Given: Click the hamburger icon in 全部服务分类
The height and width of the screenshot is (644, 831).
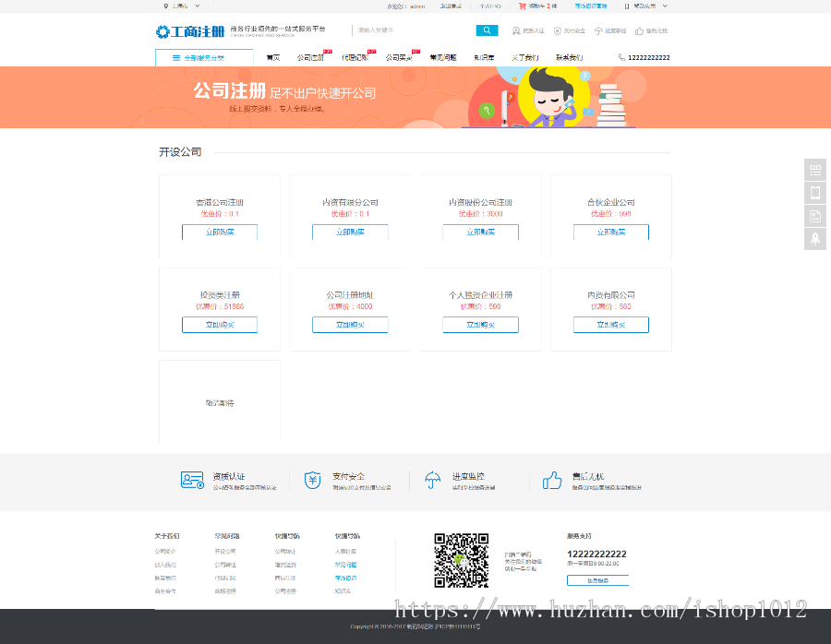Looking at the screenshot, I should click(176, 58).
